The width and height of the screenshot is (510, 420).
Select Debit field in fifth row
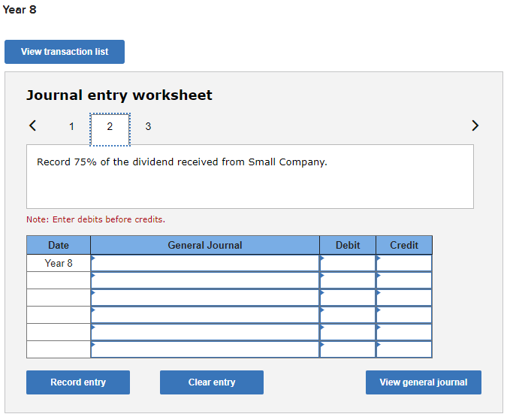click(x=348, y=332)
